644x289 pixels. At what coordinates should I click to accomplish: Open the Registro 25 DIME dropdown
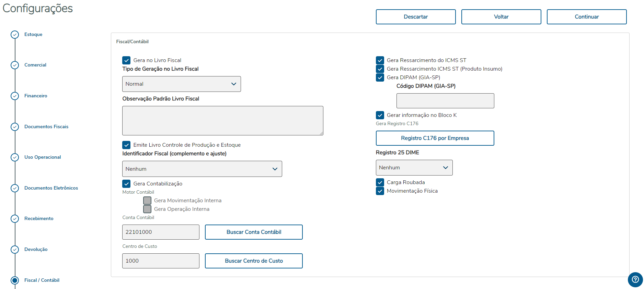coord(414,168)
